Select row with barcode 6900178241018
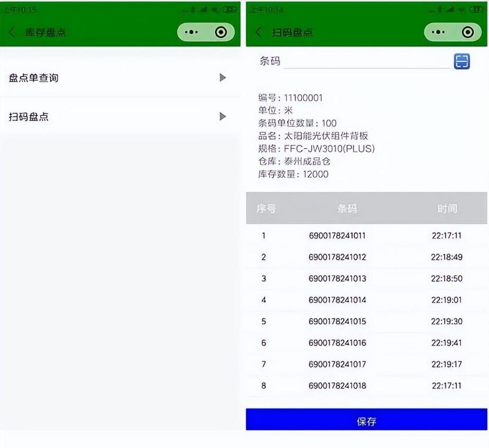 click(337, 386)
